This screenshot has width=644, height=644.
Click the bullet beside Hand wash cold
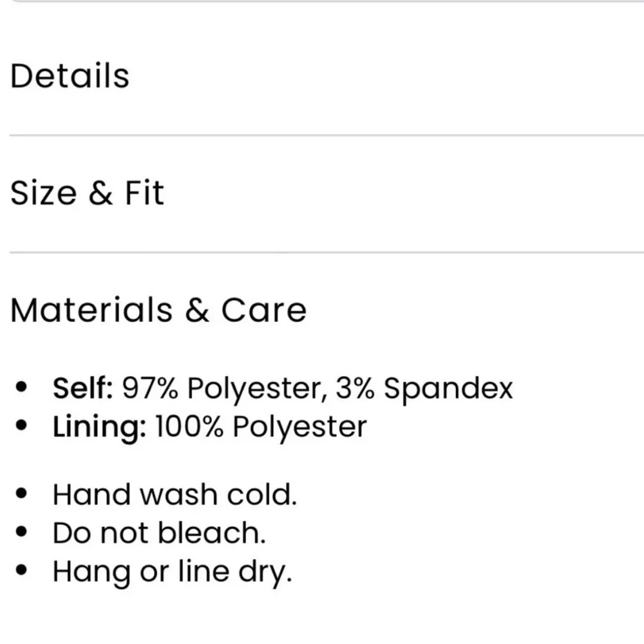[23, 495]
